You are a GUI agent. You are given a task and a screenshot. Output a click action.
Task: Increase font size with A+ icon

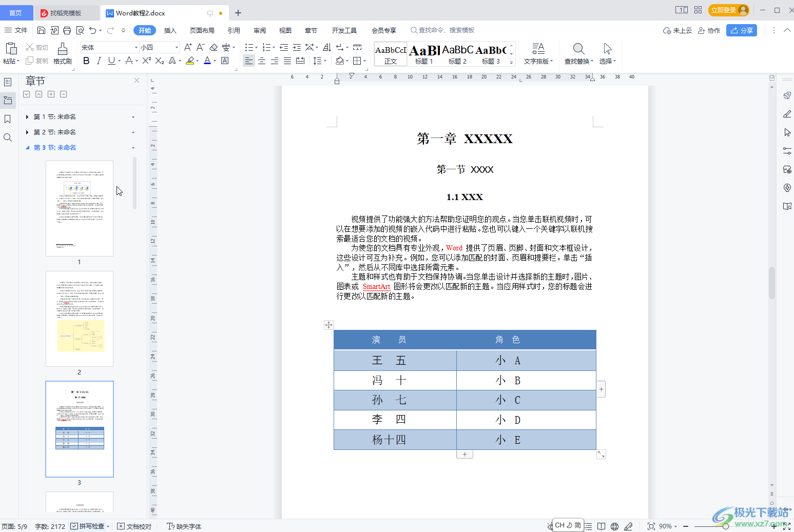coord(188,47)
